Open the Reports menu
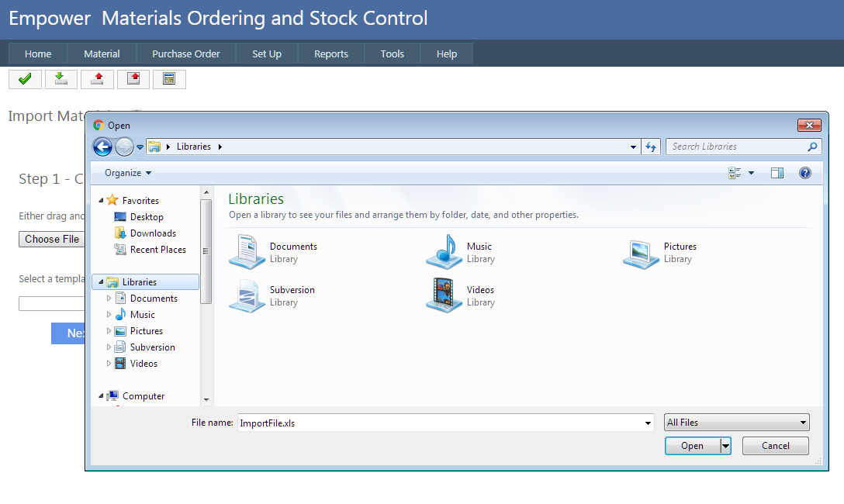 coord(330,54)
